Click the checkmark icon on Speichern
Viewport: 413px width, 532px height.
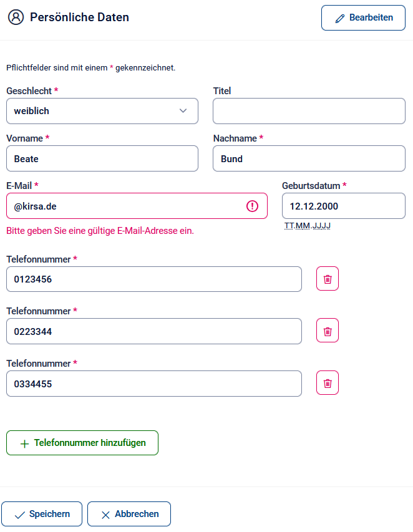pyautogui.click(x=19, y=515)
